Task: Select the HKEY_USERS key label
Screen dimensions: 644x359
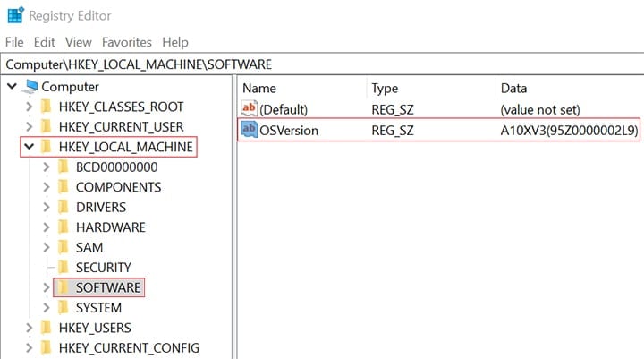Action: [95, 329]
